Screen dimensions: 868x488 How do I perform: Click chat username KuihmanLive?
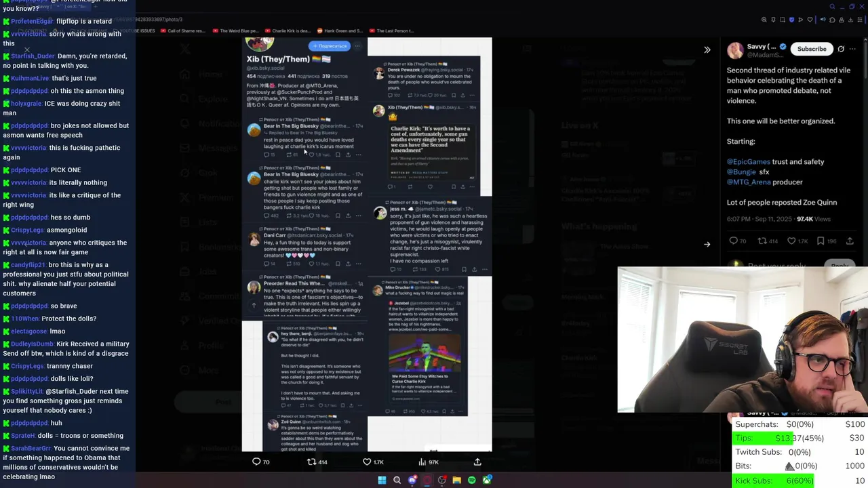[30, 78]
